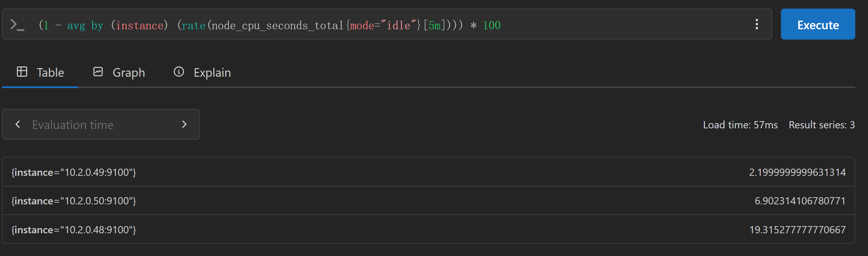Click the Evaluation time input field
The image size is (868, 256).
point(101,124)
